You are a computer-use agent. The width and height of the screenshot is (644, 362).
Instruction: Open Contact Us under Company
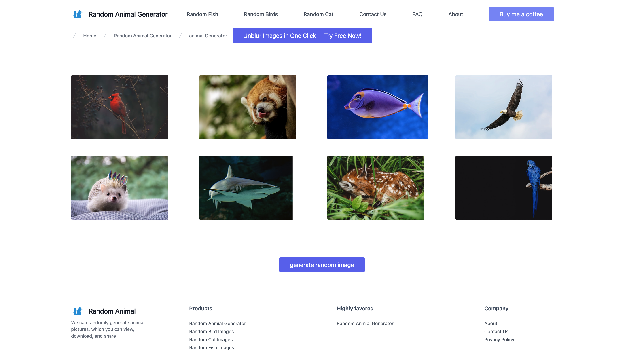pyautogui.click(x=496, y=331)
